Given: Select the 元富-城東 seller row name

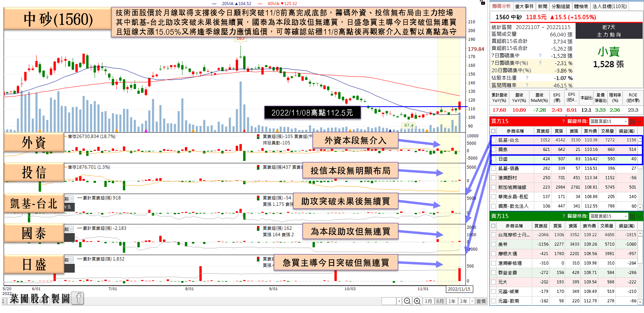Looking at the screenshot, I should (509, 292).
